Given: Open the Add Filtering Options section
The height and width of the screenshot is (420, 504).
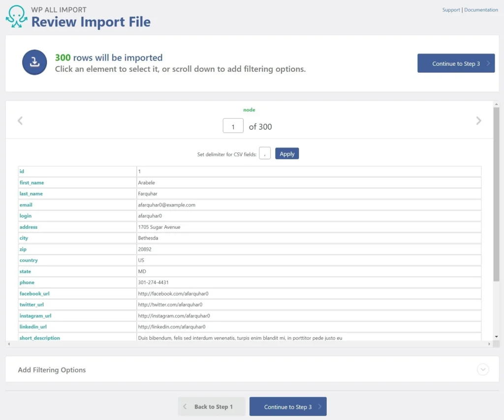Looking at the screenshot, I should 52,370.
